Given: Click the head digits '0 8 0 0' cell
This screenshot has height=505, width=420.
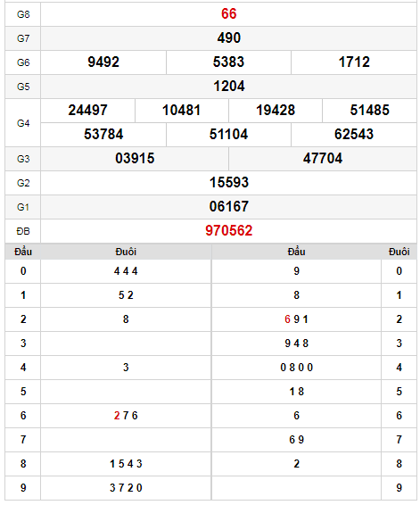Looking at the screenshot, I should tap(296, 368).
